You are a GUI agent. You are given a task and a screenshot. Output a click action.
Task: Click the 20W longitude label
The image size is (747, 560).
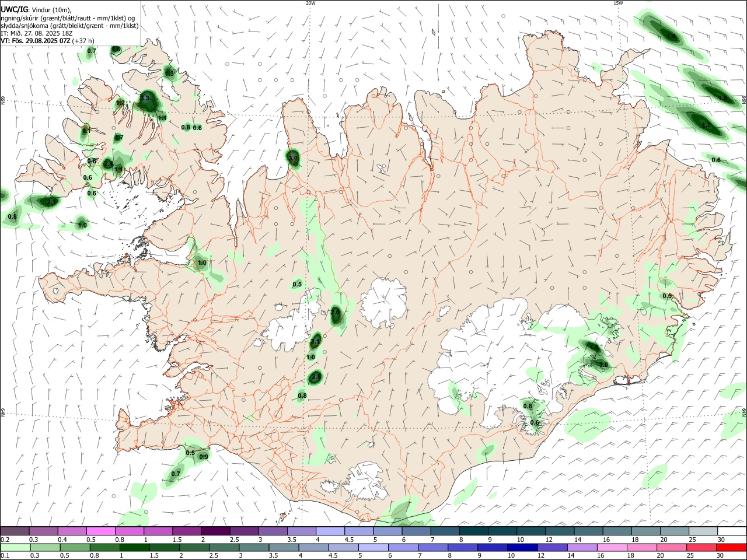pyautogui.click(x=310, y=3)
